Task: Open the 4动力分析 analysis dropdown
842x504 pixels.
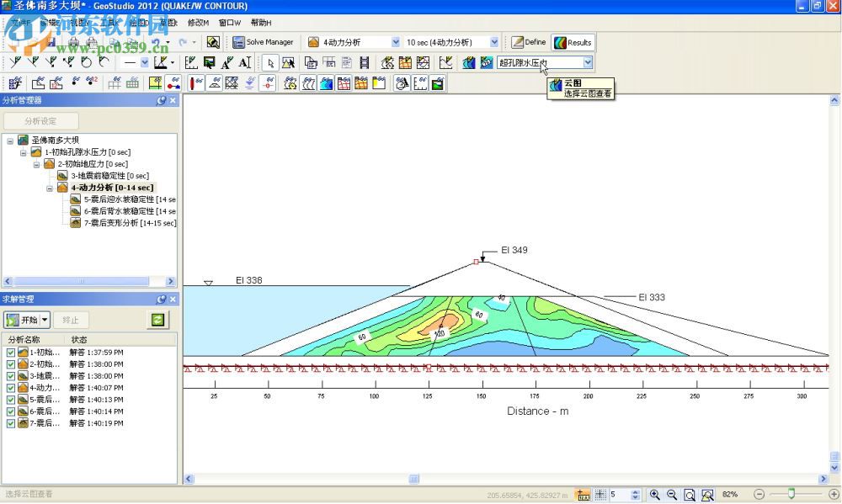Action: (397, 41)
